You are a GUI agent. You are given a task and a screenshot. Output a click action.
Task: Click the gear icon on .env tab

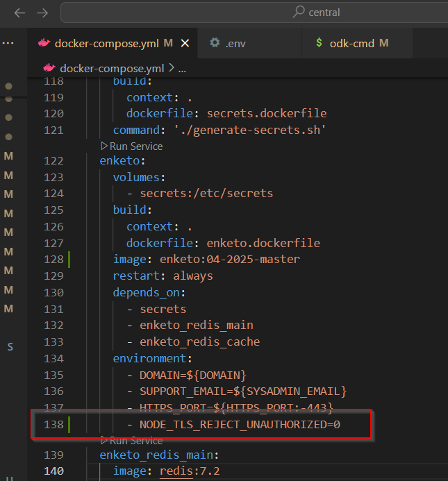(215, 42)
